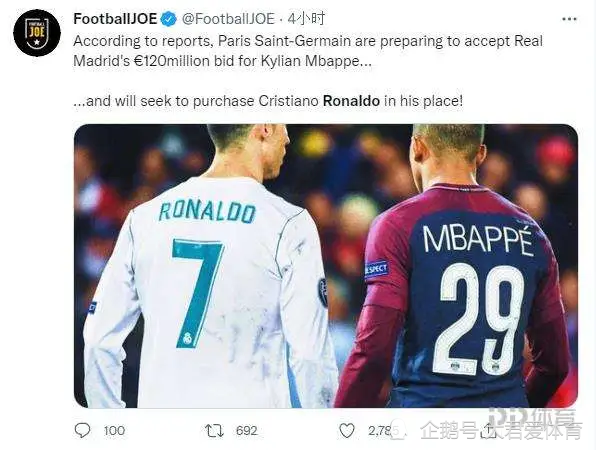Click the bold Ronaldo keyword in tweet

coord(351,101)
